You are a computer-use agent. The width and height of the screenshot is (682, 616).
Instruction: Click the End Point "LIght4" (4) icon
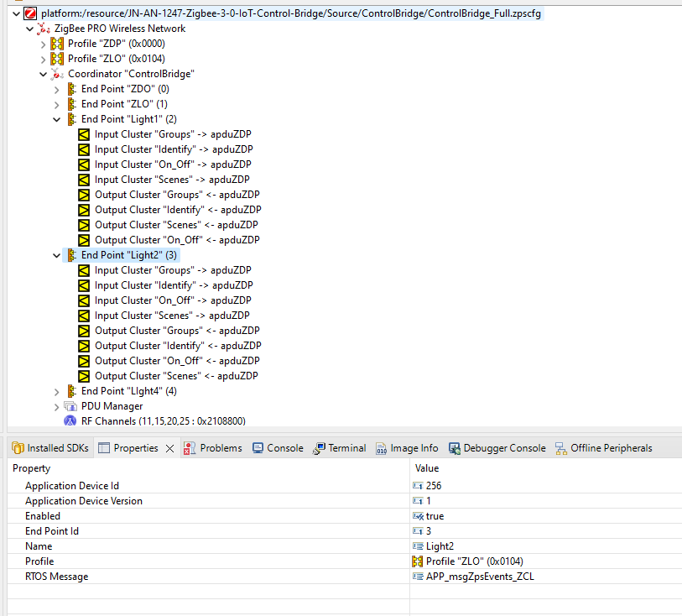[72, 391]
